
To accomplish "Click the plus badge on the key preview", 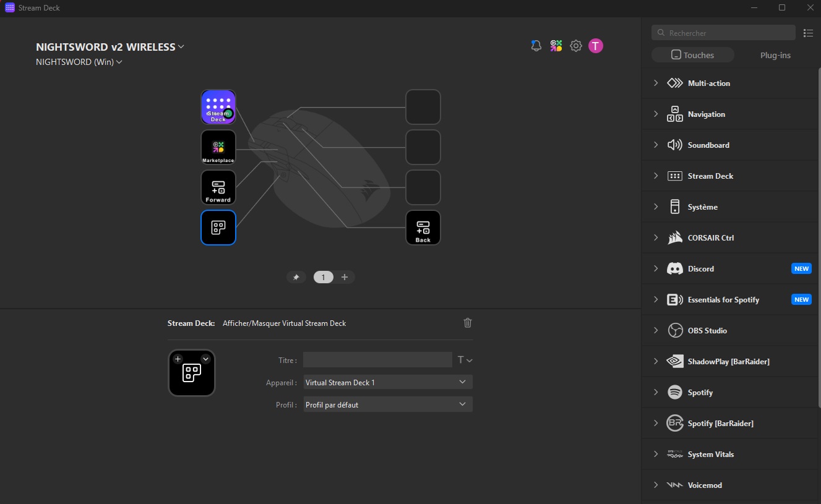I will click(x=178, y=359).
